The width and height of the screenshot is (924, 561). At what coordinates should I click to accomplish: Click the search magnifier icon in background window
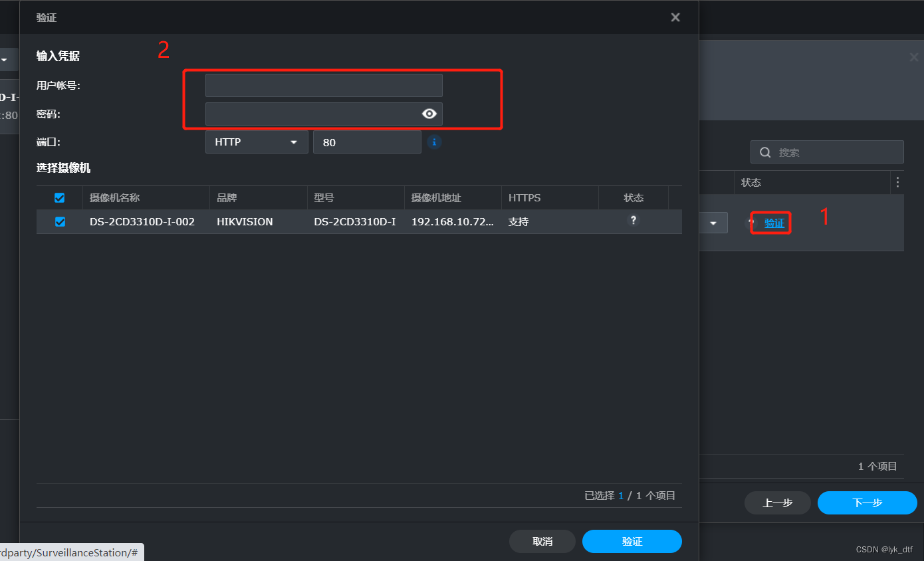(x=765, y=152)
